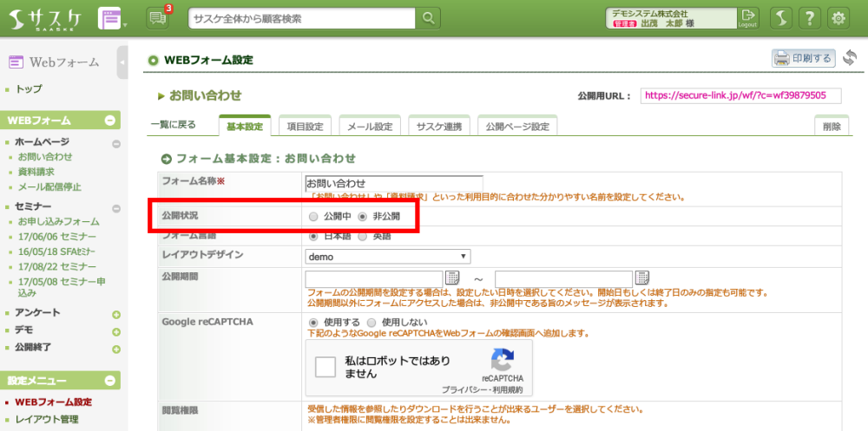Image resolution: width=868 pixels, height=431 pixels.
Task: Open the レイアウトデザイン demo dropdown
Action: pyautogui.click(x=388, y=256)
